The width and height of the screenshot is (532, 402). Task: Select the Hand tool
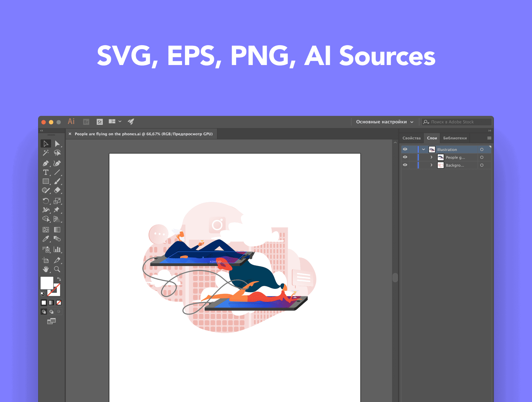click(46, 269)
